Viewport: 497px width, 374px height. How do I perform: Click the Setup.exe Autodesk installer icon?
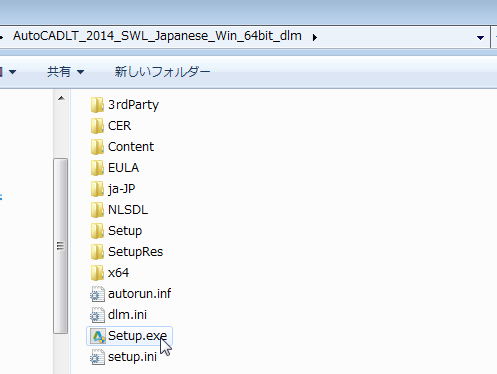pyautogui.click(x=98, y=336)
